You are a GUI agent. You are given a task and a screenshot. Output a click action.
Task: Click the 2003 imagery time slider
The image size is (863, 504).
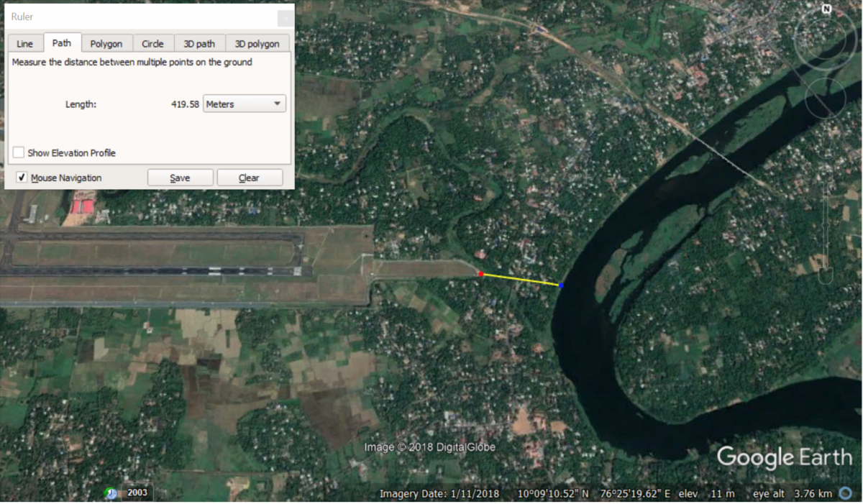click(137, 492)
